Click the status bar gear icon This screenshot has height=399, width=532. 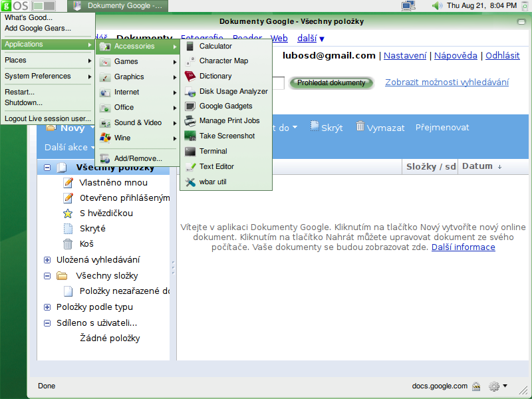[494, 386]
